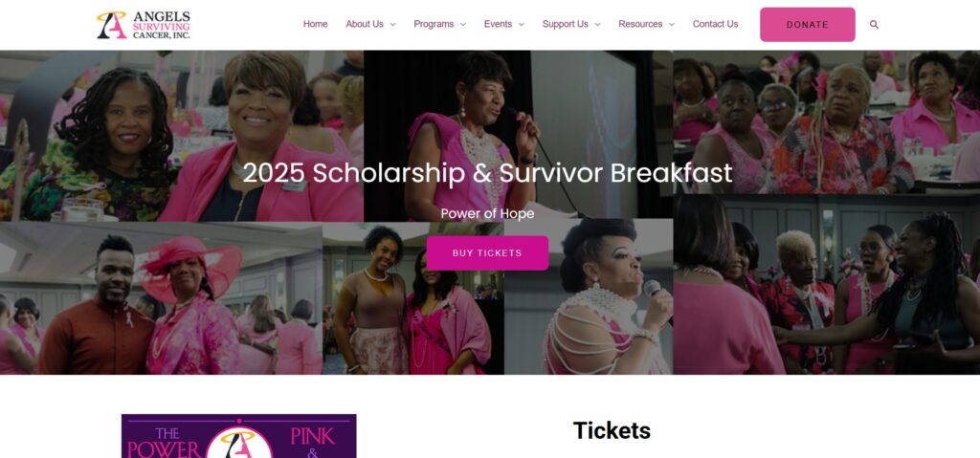Open the search magnifier icon
The width and height of the screenshot is (980, 458).
point(874,24)
